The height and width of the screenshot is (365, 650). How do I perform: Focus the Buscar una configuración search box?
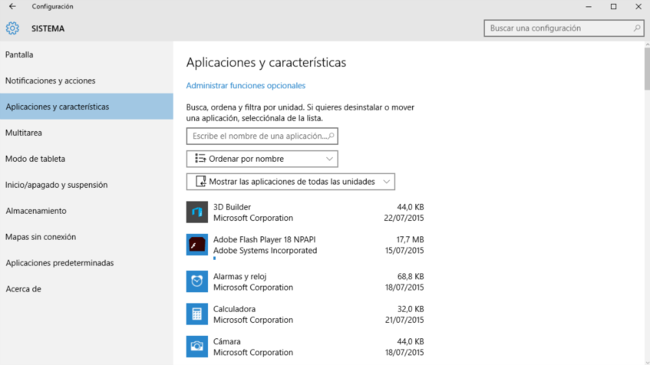tap(564, 28)
